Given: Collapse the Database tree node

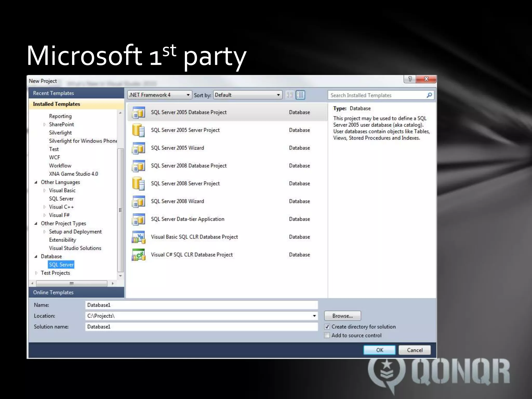Looking at the screenshot, I should coord(36,257).
